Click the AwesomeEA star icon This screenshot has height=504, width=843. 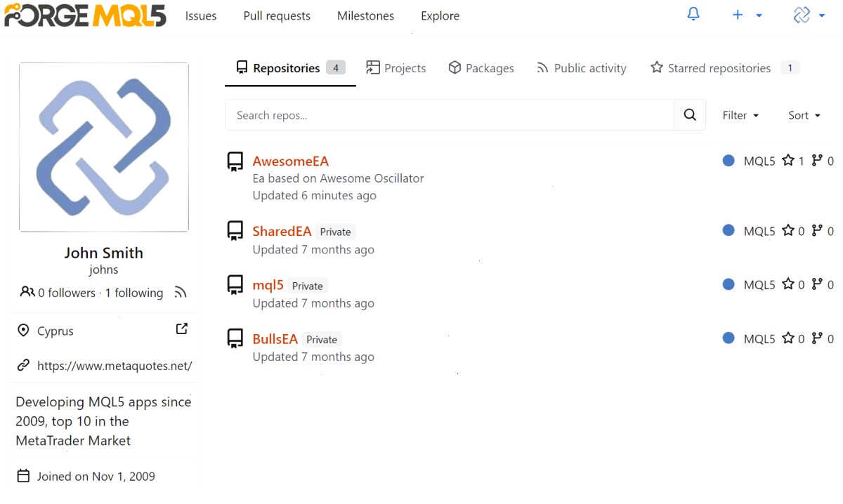point(788,161)
